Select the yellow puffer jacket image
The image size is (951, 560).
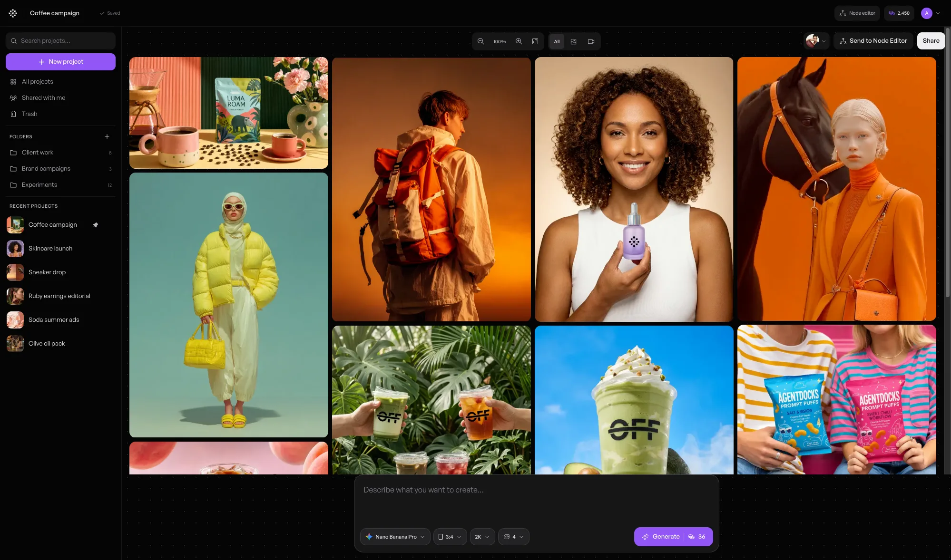[229, 305]
